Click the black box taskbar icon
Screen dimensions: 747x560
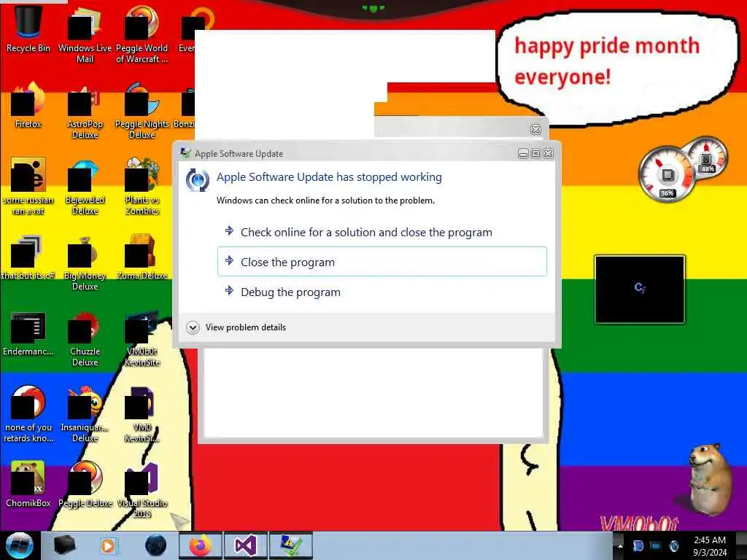(x=64, y=545)
